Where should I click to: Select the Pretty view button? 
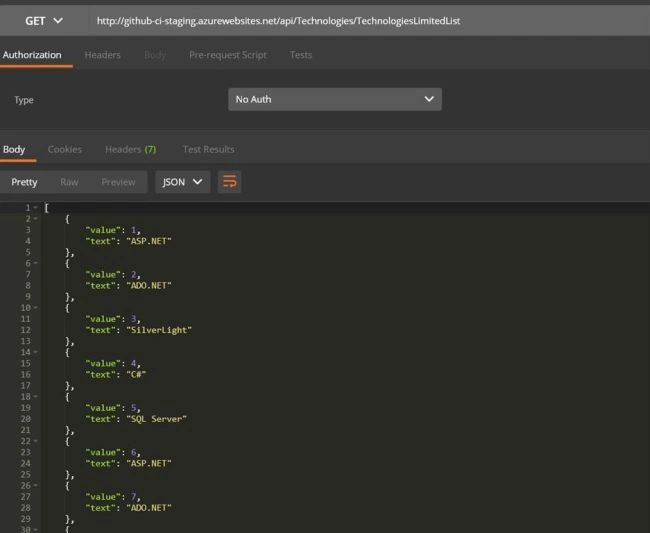(24, 182)
